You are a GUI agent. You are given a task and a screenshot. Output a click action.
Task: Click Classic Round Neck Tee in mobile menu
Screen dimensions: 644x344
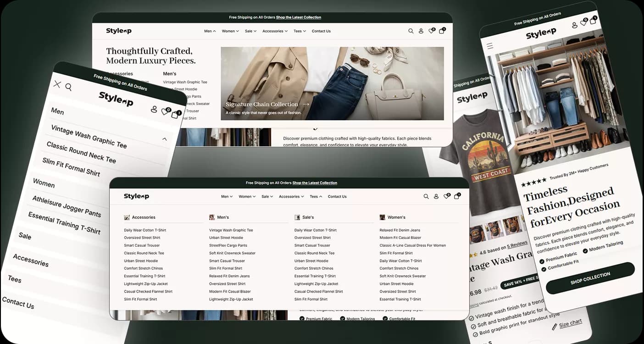point(81,152)
